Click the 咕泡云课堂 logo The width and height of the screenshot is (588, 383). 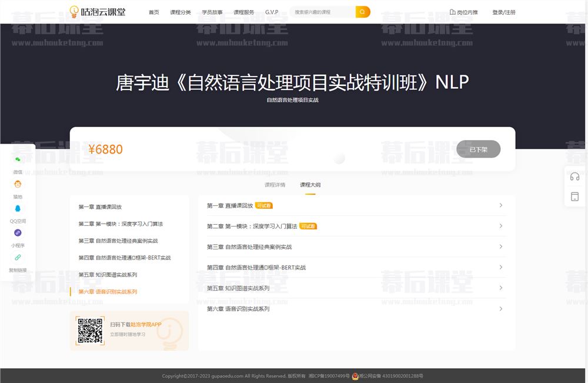point(98,12)
